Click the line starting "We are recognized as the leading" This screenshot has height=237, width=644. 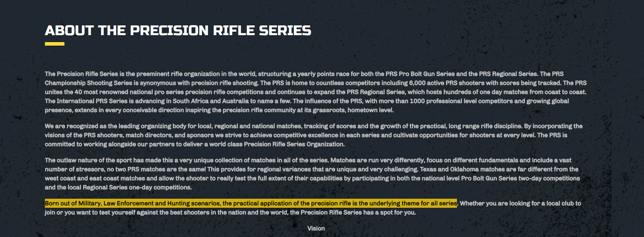point(313,126)
